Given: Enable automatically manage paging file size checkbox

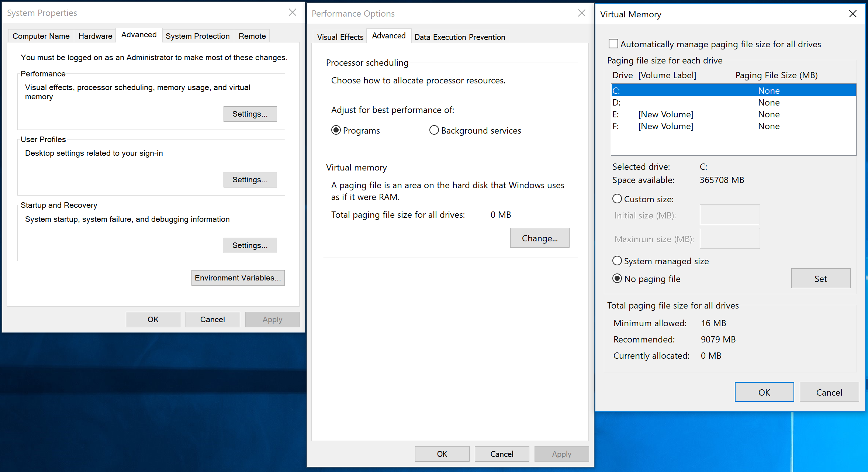Looking at the screenshot, I should [613, 44].
